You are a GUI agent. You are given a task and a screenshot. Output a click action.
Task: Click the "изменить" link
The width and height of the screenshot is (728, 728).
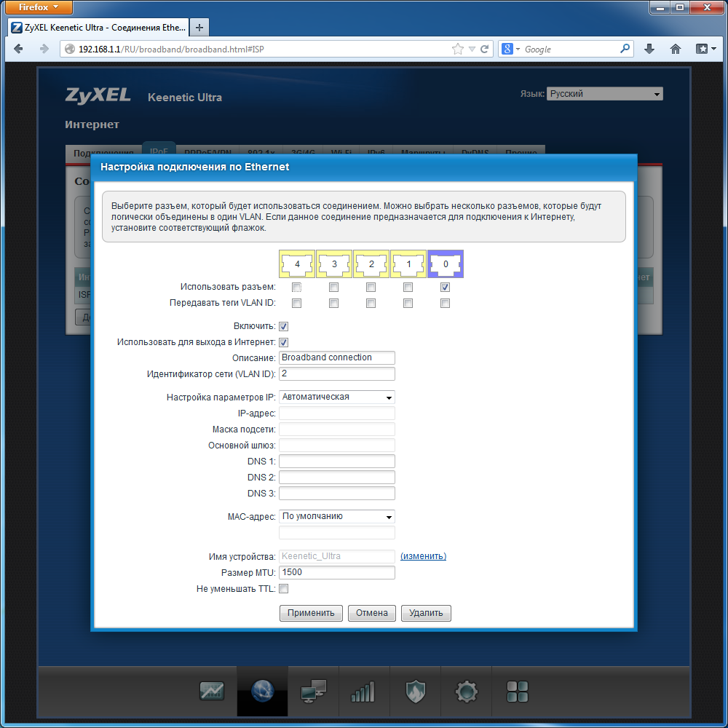(x=423, y=556)
